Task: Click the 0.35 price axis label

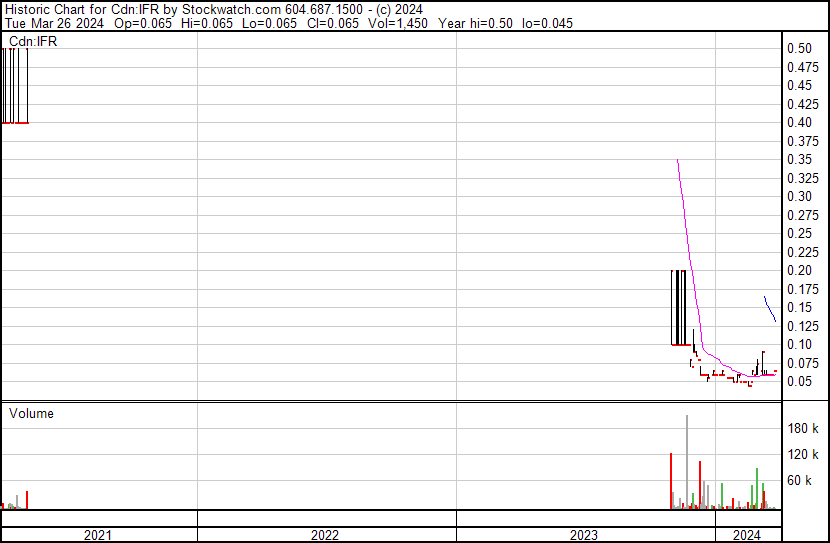Action: click(799, 159)
